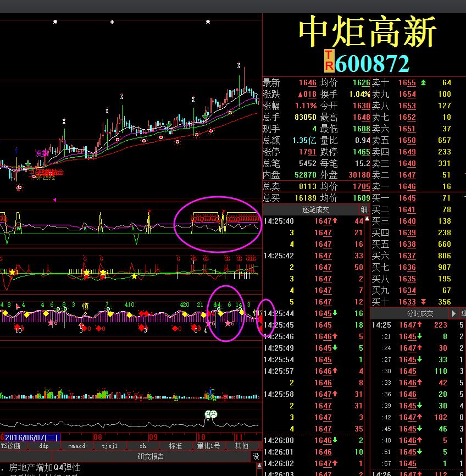
Task: Click the 跌停 price 1465
Action: tap(361, 152)
